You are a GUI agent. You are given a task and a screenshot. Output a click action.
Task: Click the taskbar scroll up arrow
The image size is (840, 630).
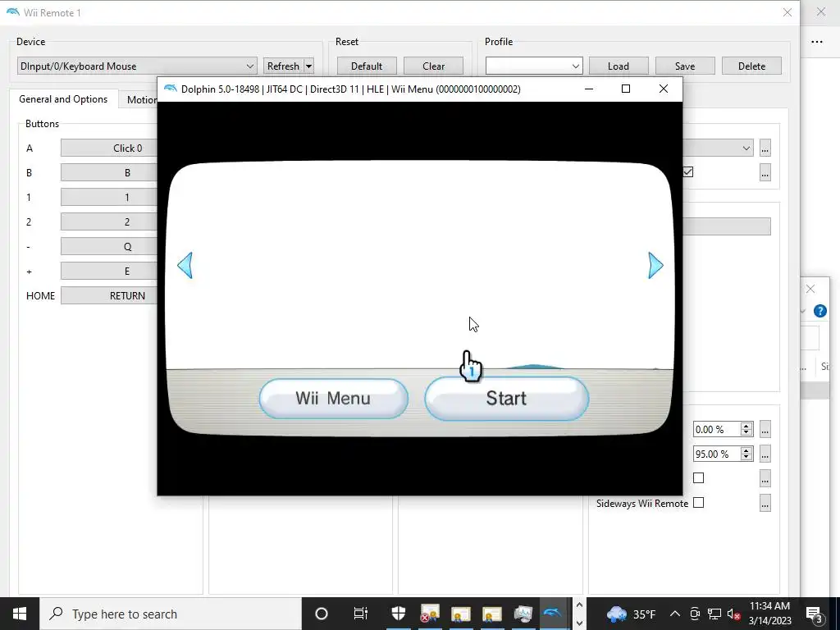(x=579, y=605)
